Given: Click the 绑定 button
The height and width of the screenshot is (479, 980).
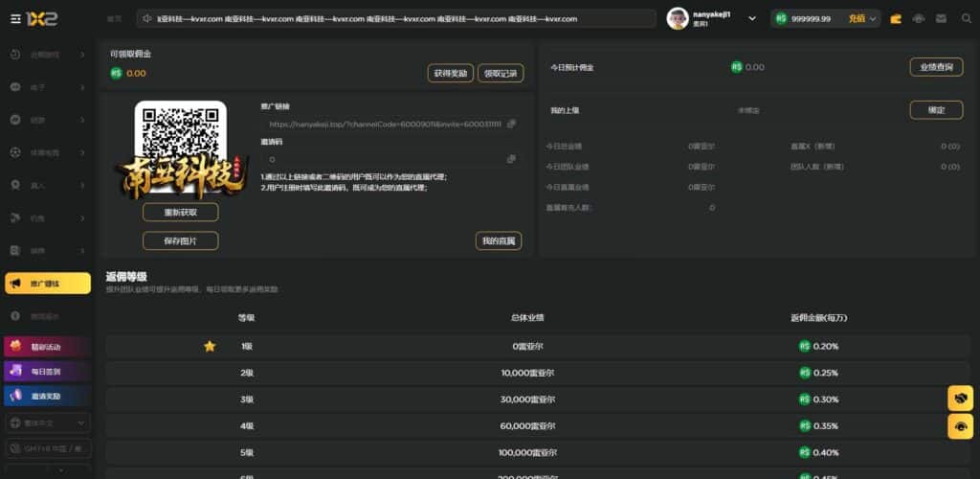Looking at the screenshot, I should (936, 110).
